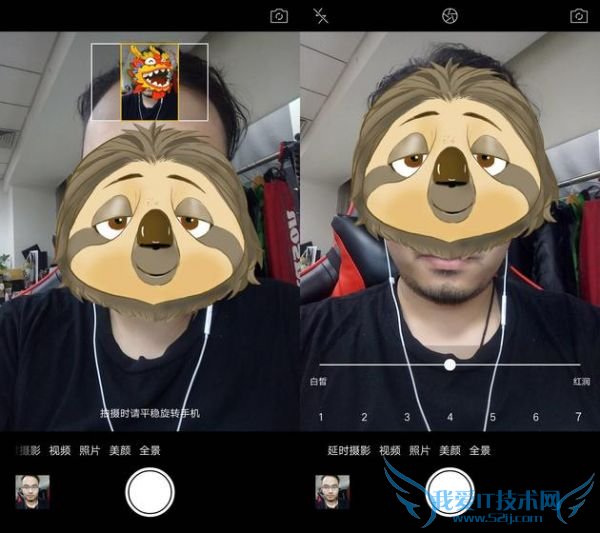Open gallery thumbnail on left phone screen
The width and height of the screenshot is (600, 533).
pos(33,492)
